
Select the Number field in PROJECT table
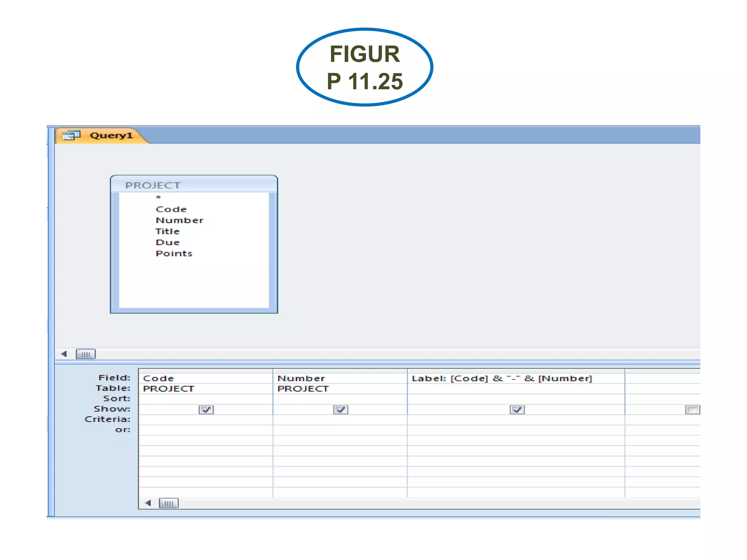(x=179, y=220)
